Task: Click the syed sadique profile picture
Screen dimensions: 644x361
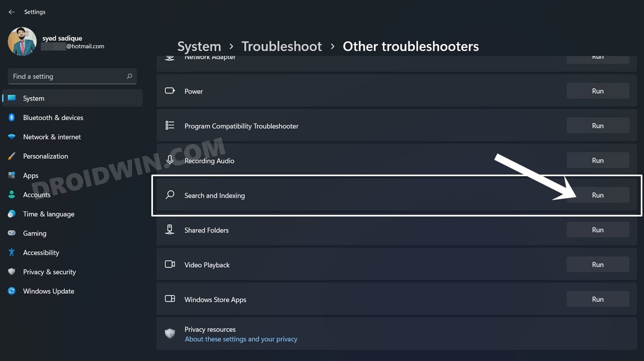Action: click(23, 41)
